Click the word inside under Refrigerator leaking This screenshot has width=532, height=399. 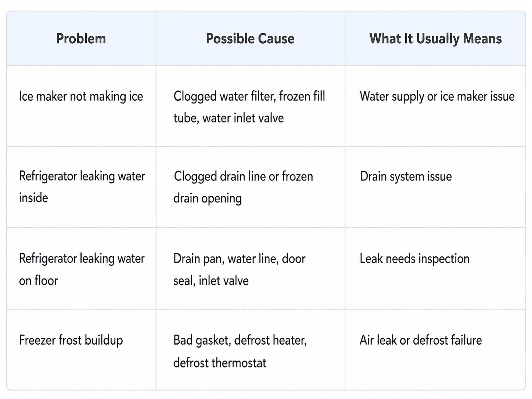33,198
